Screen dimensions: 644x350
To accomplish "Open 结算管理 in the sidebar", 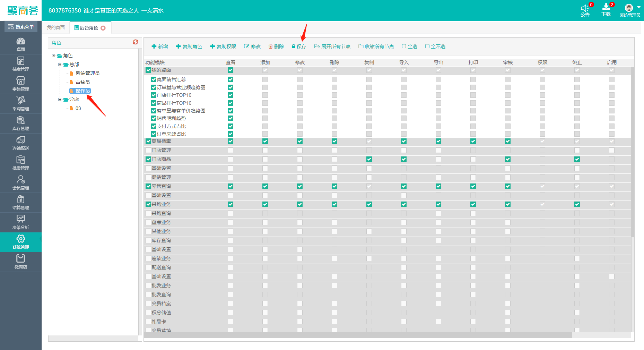I will 20,202.
